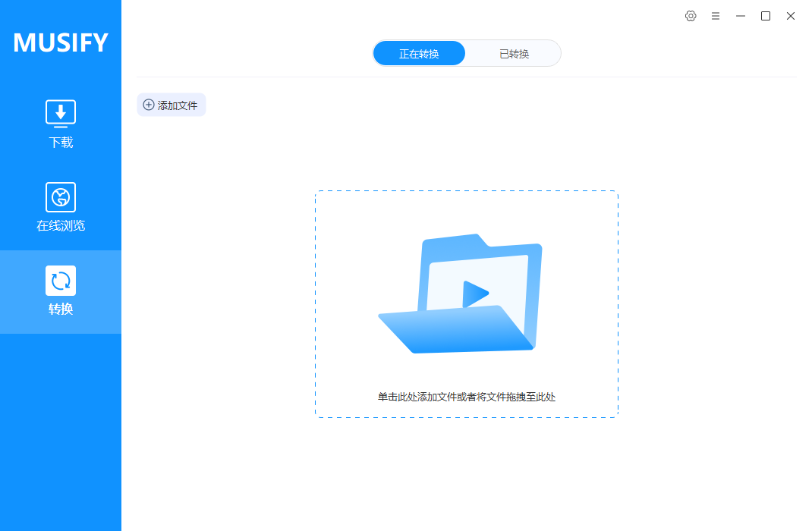Switch to the 正在转换 (Converting) tab
The image size is (812, 531).
pos(419,52)
